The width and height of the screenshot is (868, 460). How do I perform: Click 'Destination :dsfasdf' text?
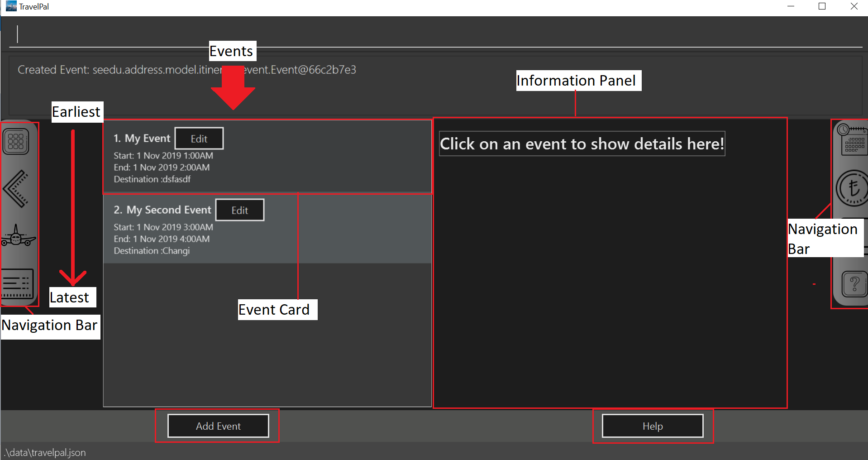coord(152,179)
